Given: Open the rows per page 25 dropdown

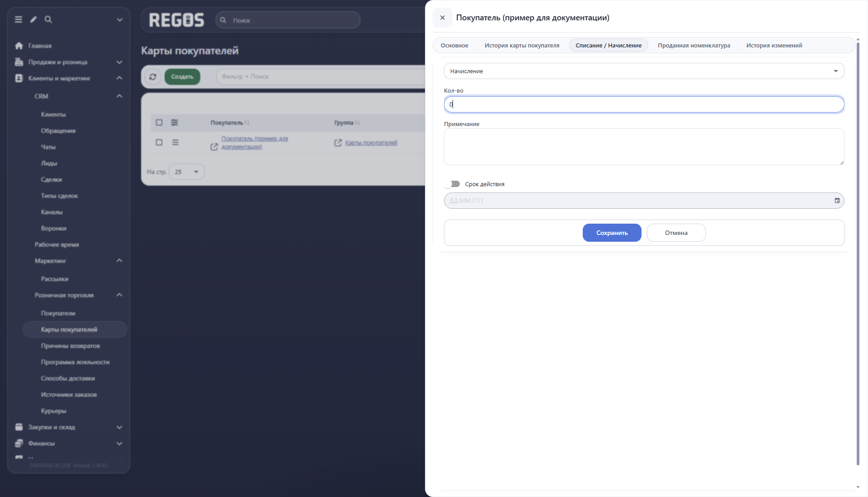Looking at the screenshot, I should (x=187, y=172).
